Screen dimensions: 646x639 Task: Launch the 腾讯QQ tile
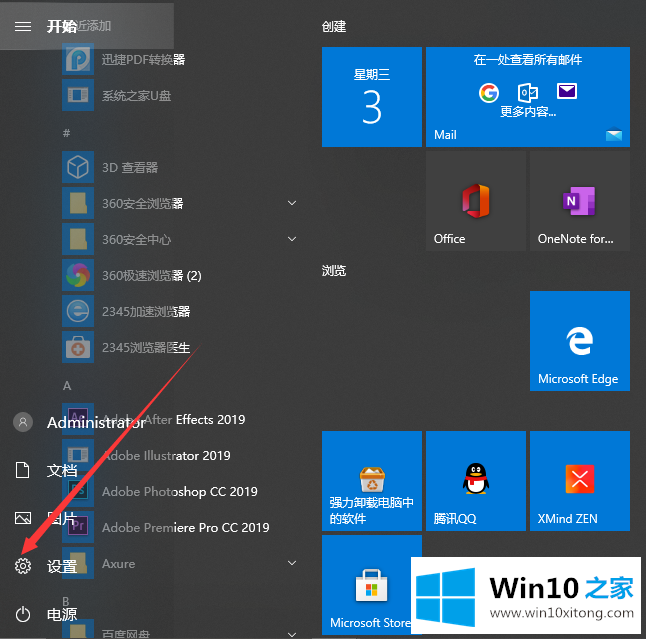476,481
